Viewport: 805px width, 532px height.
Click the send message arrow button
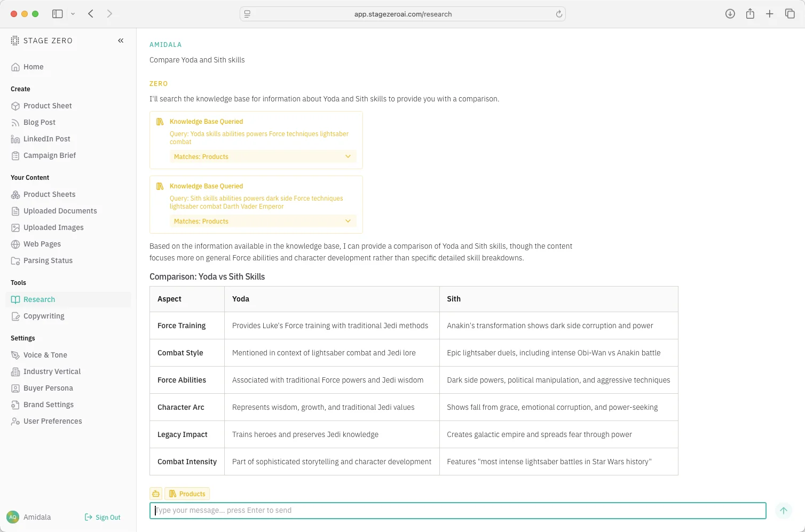(x=783, y=511)
